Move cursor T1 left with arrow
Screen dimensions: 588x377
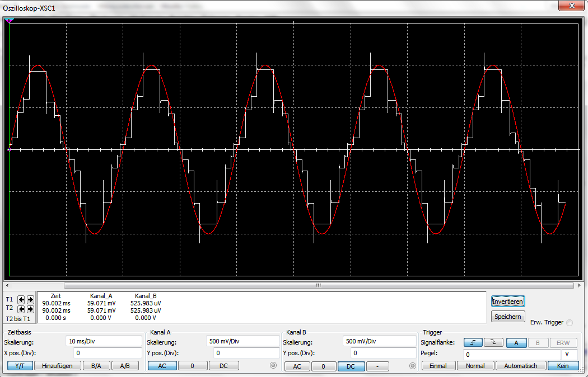point(21,299)
